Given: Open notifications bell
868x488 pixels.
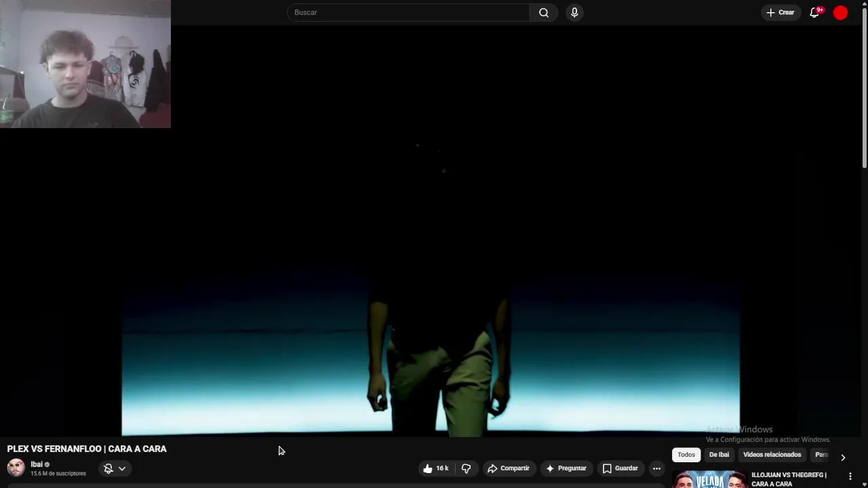Looking at the screenshot, I should 815,12.
